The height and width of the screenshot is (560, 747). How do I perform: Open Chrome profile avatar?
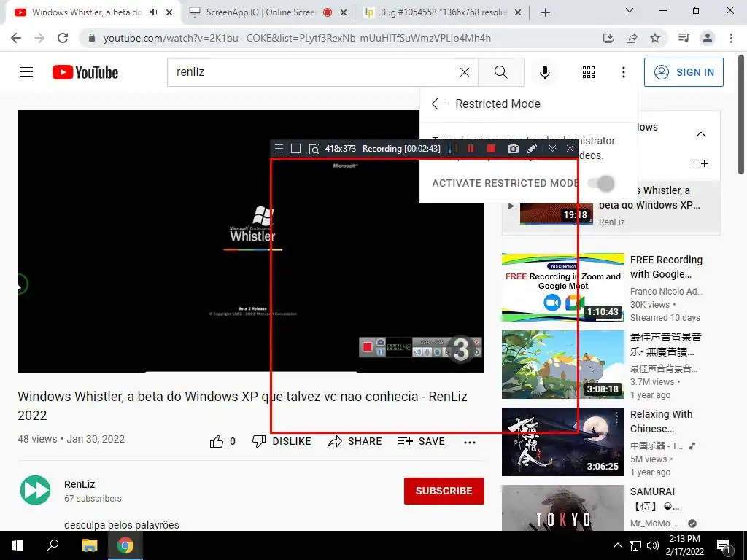[708, 38]
